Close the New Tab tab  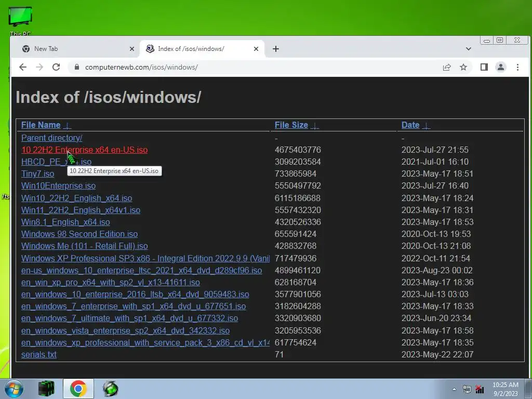pyautogui.click(x=132, y=49)
